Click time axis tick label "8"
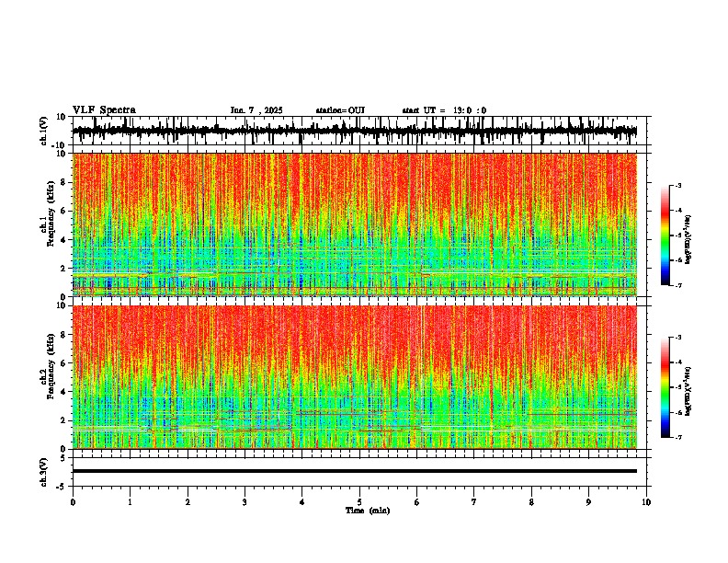728x563 pixels. click(531, 502)
